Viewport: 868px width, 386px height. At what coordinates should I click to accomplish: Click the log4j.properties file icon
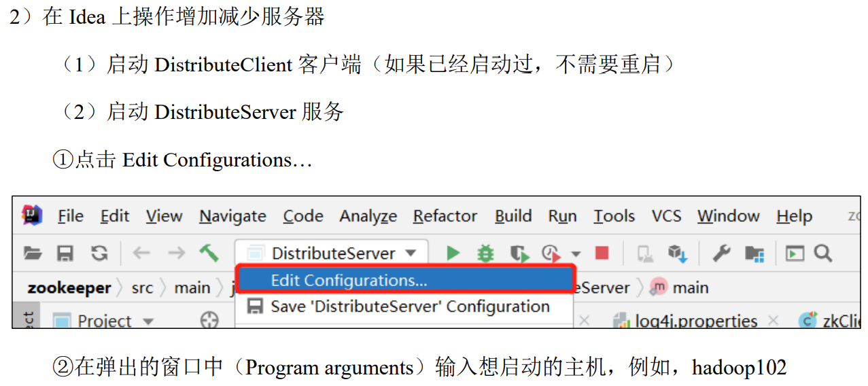621,321
